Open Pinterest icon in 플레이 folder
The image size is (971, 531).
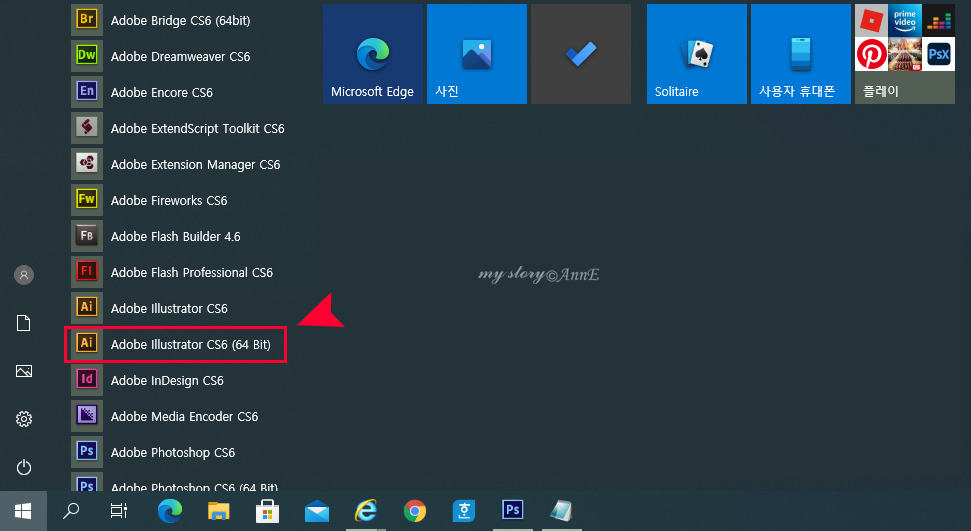tap(871, 54)
